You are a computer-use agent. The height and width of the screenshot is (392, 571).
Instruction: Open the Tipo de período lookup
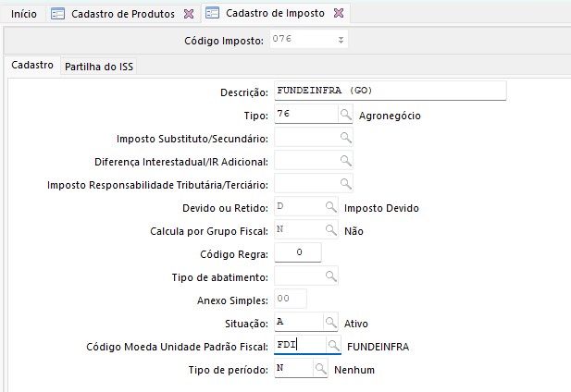[321, 370]
